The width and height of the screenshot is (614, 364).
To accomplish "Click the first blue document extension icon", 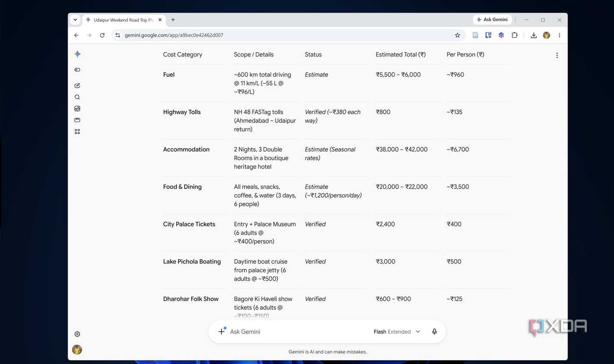I will (x=475, y=35).
